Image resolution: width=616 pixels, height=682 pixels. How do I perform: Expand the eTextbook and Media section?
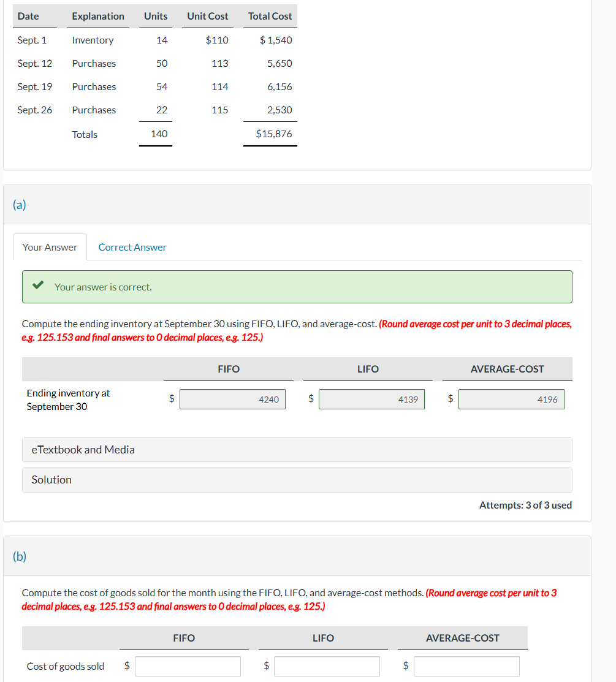(297, 450)
